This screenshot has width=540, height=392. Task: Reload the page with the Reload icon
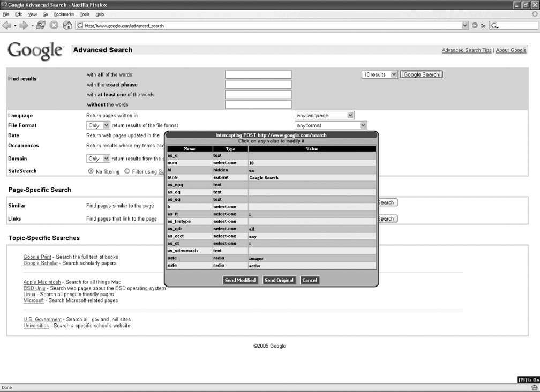[41, 25]
